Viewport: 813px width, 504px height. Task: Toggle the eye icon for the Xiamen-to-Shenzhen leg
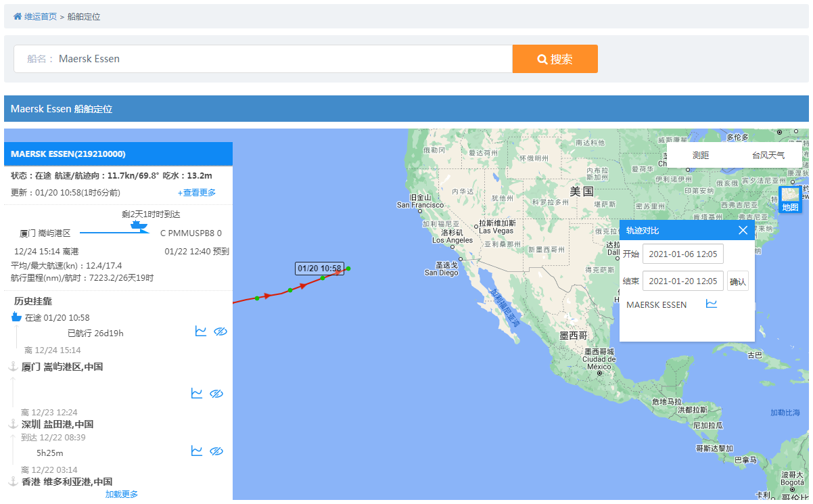pyautogui.click(x=216, y=393)
